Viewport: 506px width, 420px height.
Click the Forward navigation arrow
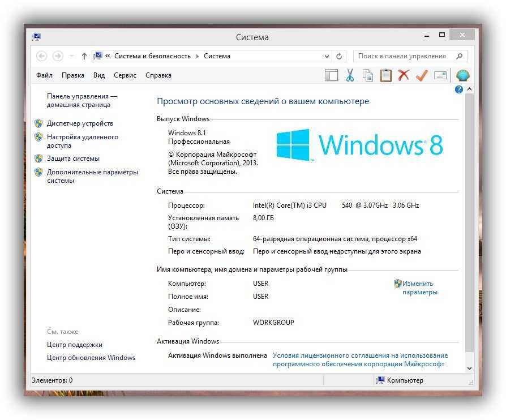(x=58, y=56)
